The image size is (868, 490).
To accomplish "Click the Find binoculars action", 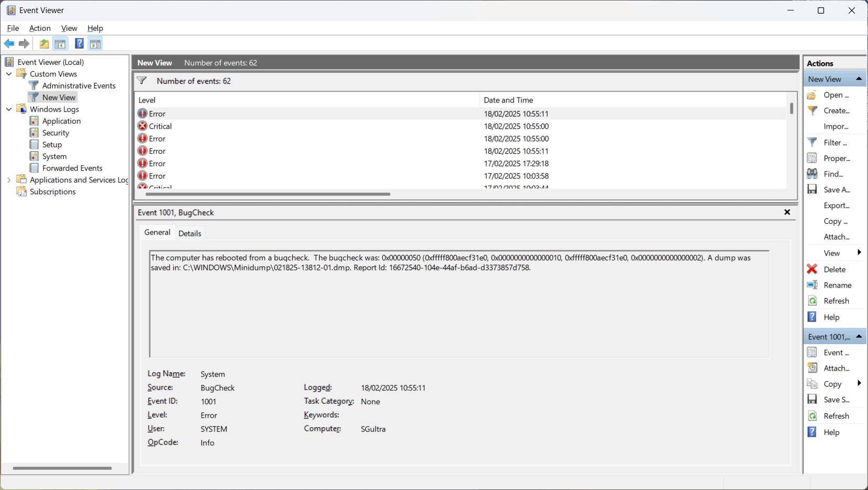I will 836,174.
